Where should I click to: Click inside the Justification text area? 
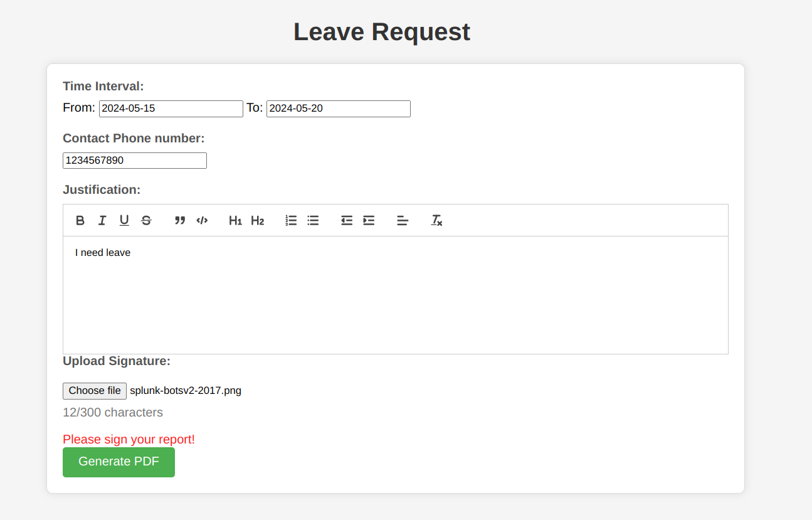[x=396, y=295]
